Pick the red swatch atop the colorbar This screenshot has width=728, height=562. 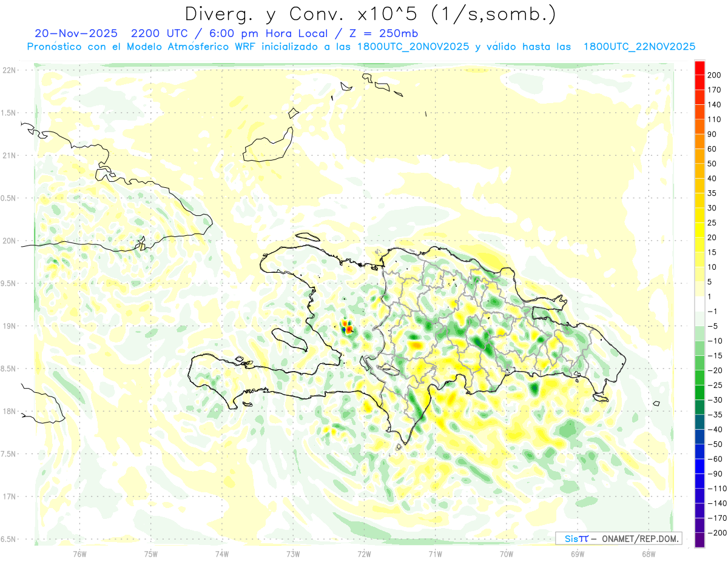tap(699, 67)
